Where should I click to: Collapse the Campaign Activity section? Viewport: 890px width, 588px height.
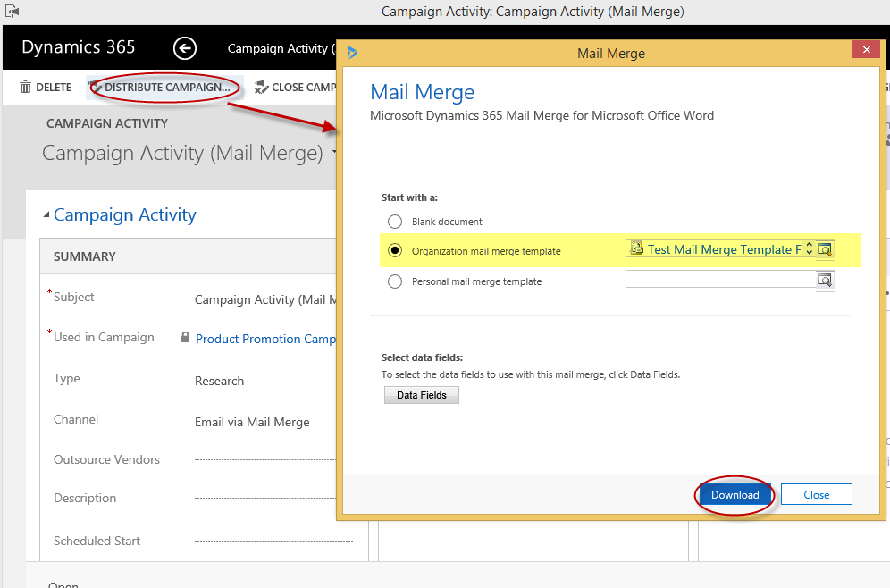coord(46,214)
